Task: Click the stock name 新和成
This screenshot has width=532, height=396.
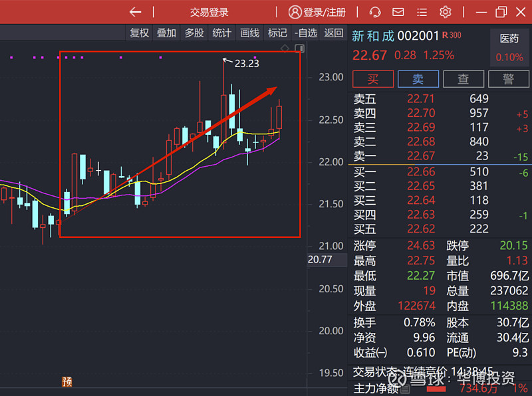Action: point(373,36)
